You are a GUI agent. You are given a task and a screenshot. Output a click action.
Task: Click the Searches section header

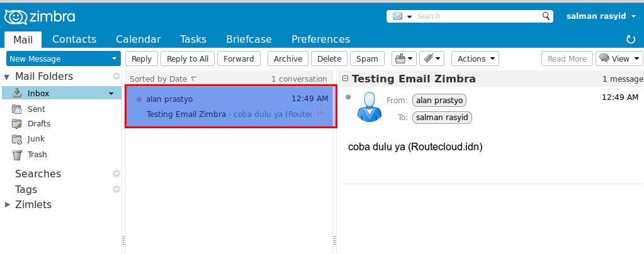38,174
